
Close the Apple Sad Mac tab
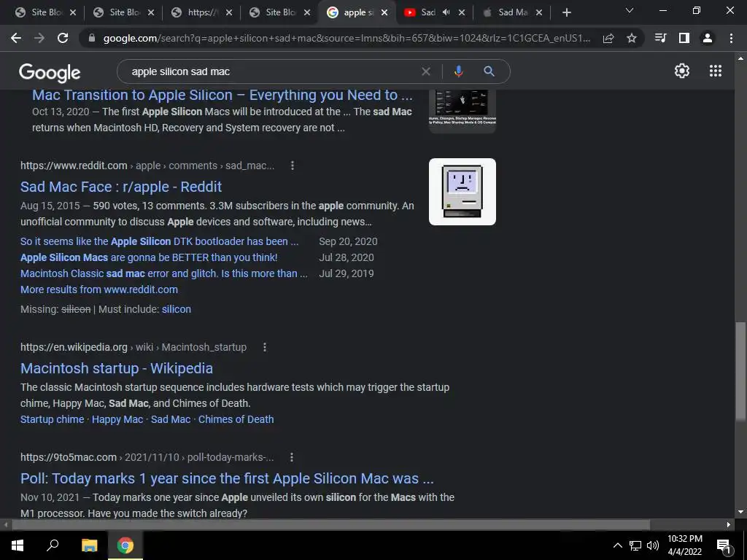[539, 12]
